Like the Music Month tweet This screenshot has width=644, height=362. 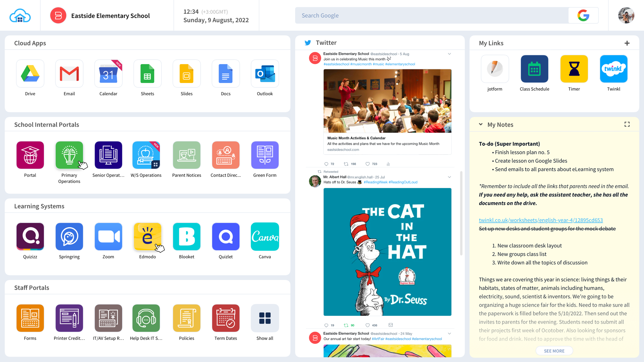pyautogui.click(x=367, y=164)
